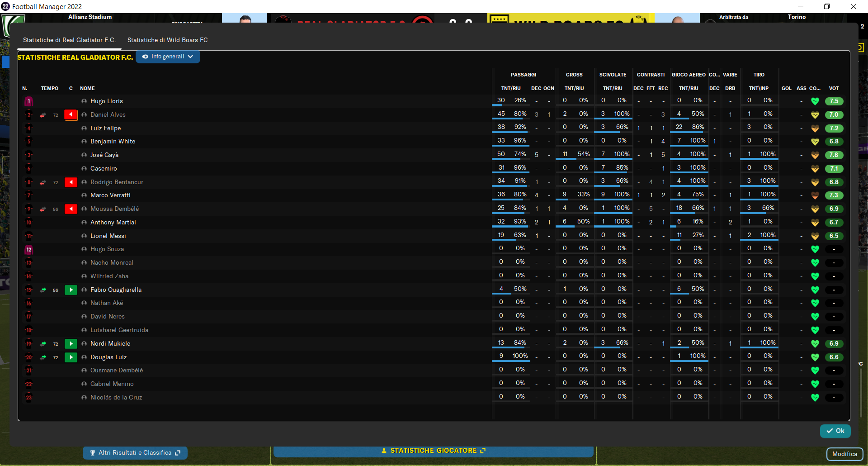Click the CROSS column group header
868x466 pixels.
coord(574,75)
